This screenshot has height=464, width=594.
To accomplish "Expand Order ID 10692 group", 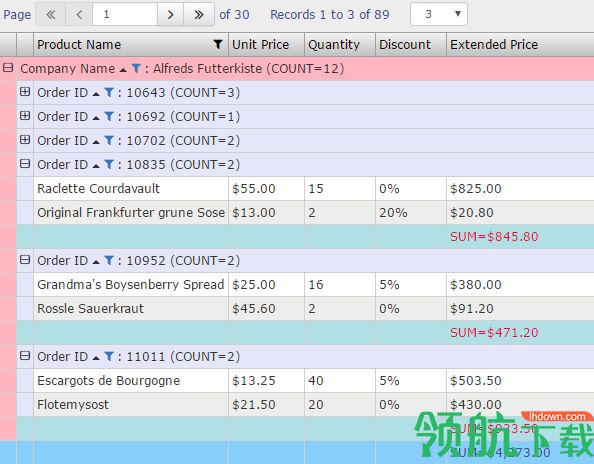I will point(25,116).
